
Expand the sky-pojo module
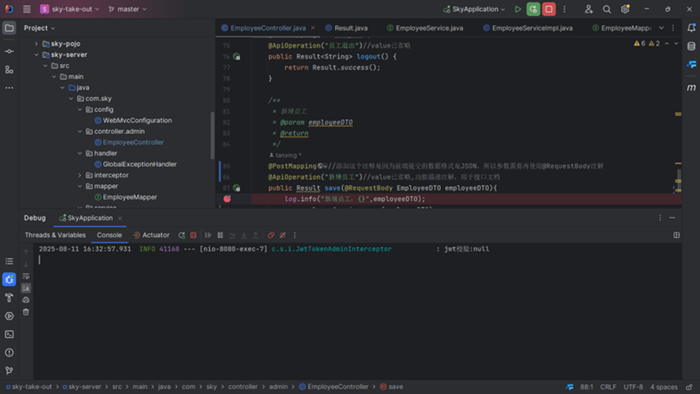click(36, 44)
